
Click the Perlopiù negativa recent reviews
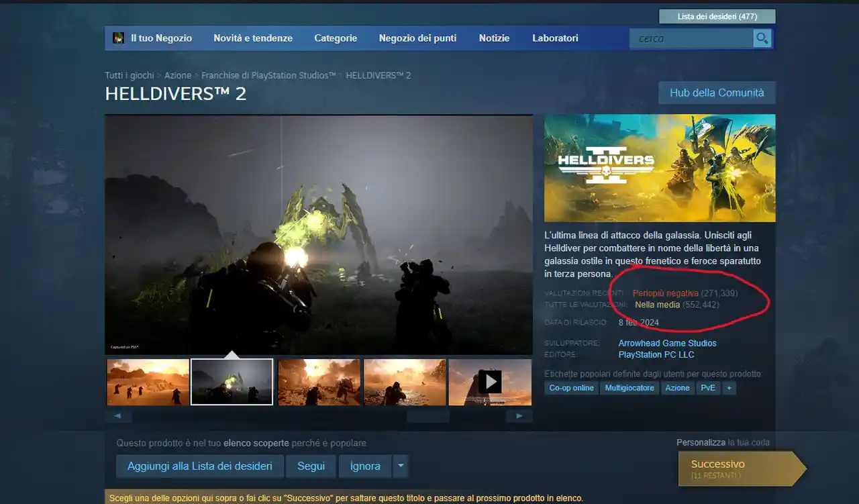pyautogui.click(x=665, y=293)
